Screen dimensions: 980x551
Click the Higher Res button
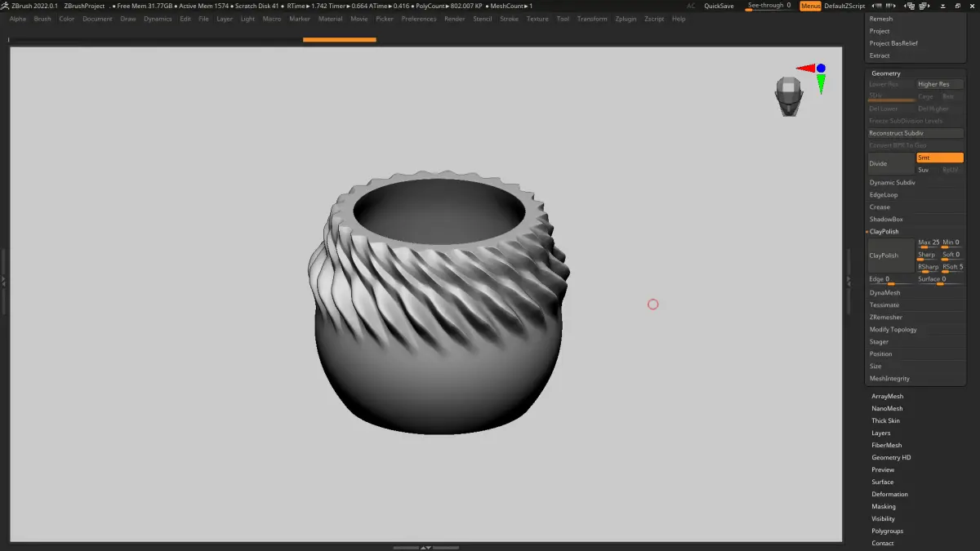point(940,84)
